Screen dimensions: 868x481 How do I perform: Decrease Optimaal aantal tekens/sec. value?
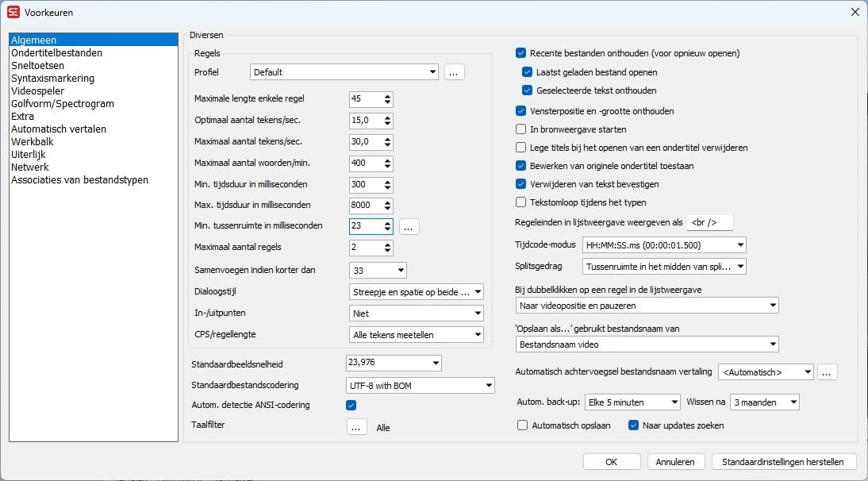(x=387, y=124)
